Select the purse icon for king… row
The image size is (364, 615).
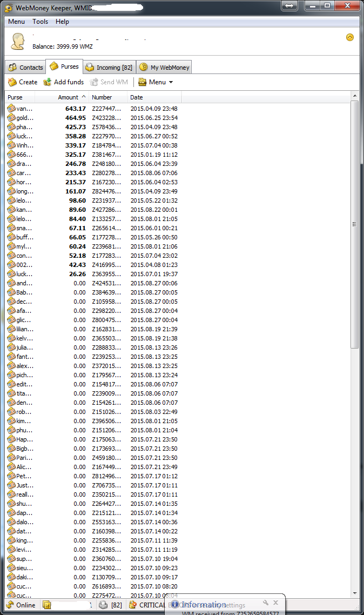11,540
